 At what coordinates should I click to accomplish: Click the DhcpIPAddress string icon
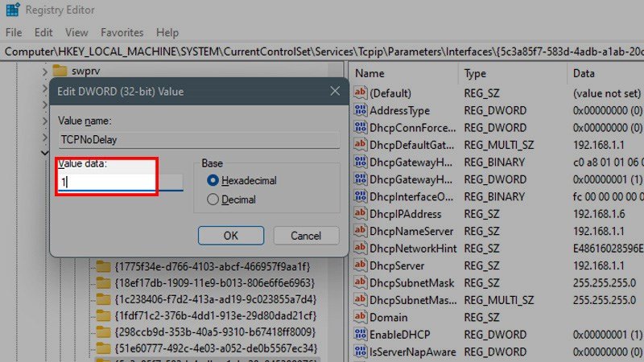coord(360,213)
